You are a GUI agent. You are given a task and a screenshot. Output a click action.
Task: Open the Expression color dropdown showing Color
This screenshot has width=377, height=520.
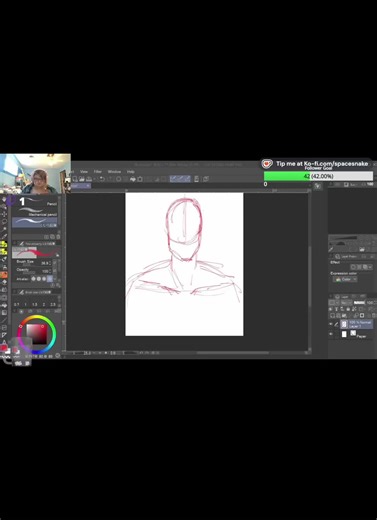[345, 279]
